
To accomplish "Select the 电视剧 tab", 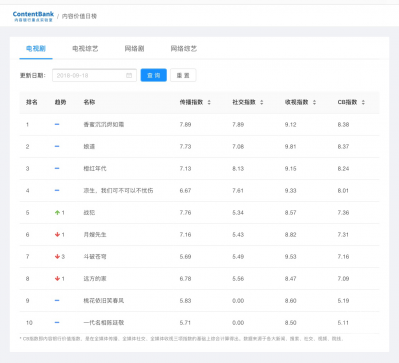I will point(36,49).
